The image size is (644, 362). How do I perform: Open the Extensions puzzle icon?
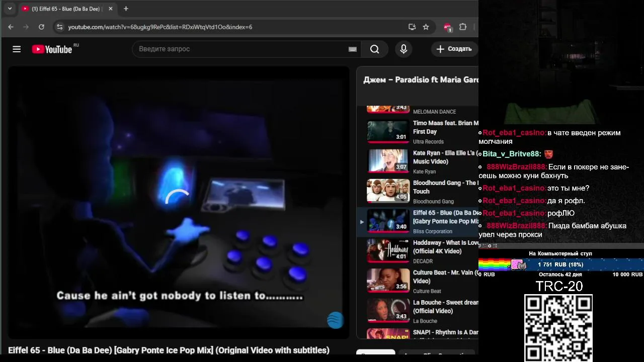pyautogui.click(x=463, y=27)
